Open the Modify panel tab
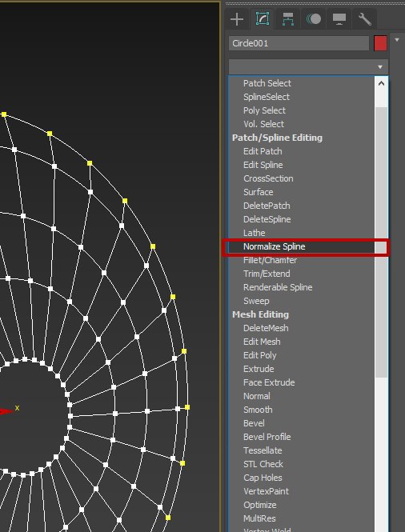Screen dimensions: 405x532 [x=263, y=19]
